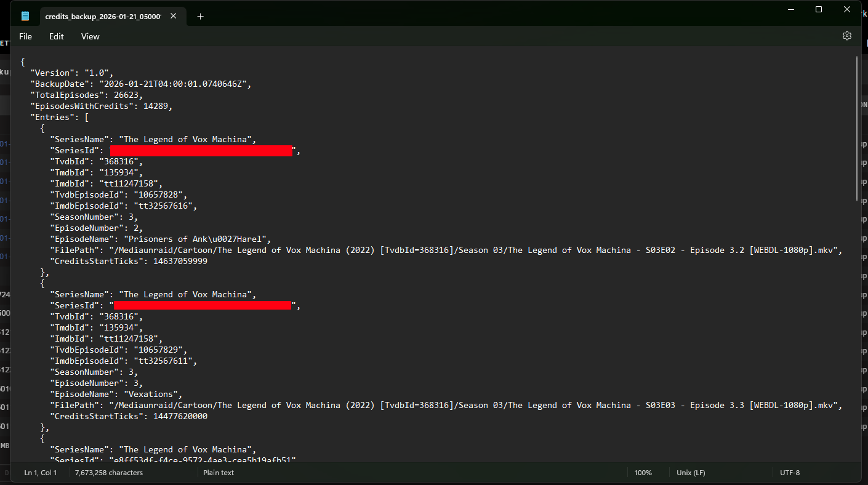Click the ImdbEpisodeId "tt32567616" line

tap(123, 206)
